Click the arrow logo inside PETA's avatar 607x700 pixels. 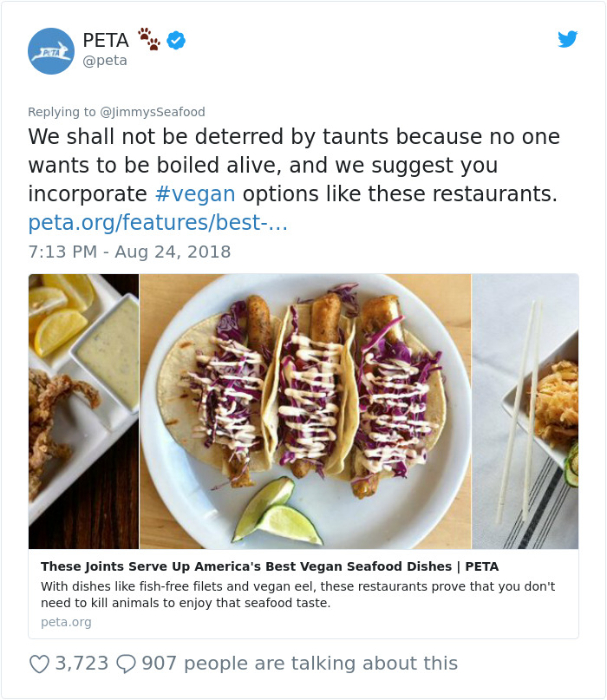coord(51,50)
